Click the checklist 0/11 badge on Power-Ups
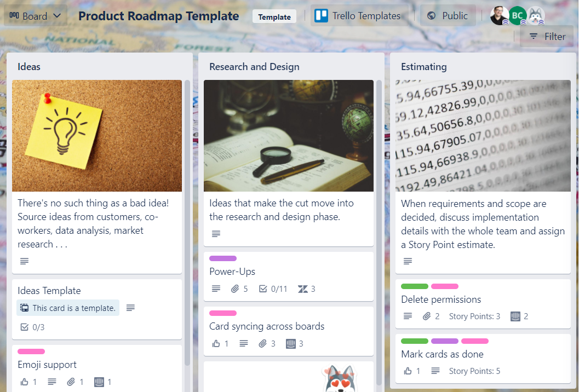579x392 pixels. (x=273, y=289)
